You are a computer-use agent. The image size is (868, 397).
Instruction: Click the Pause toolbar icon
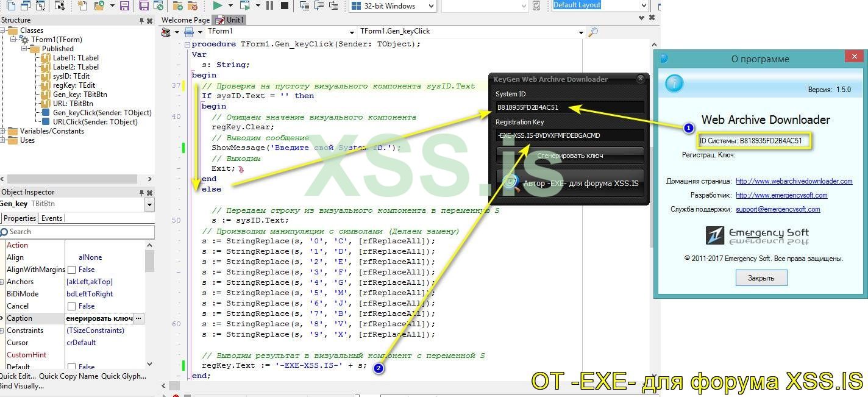(x=269, y=5)
